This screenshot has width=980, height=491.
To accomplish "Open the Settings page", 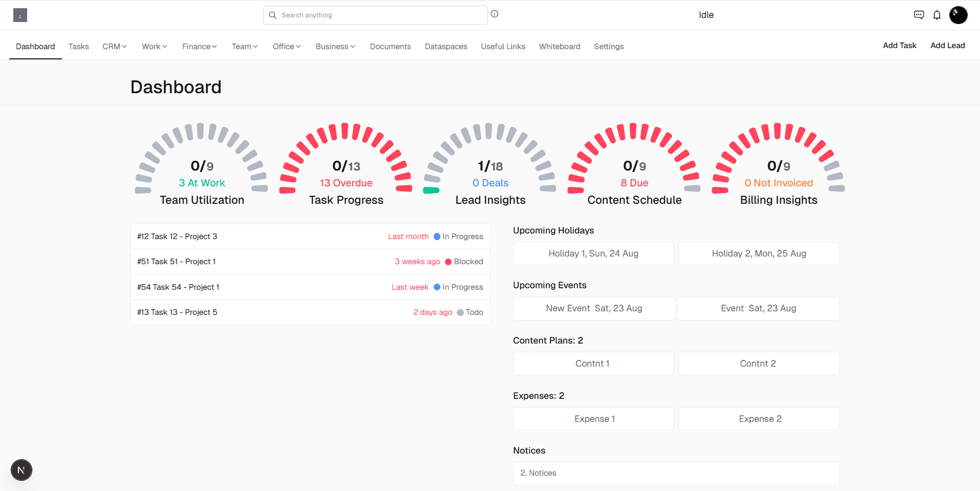I will point(608,46).
